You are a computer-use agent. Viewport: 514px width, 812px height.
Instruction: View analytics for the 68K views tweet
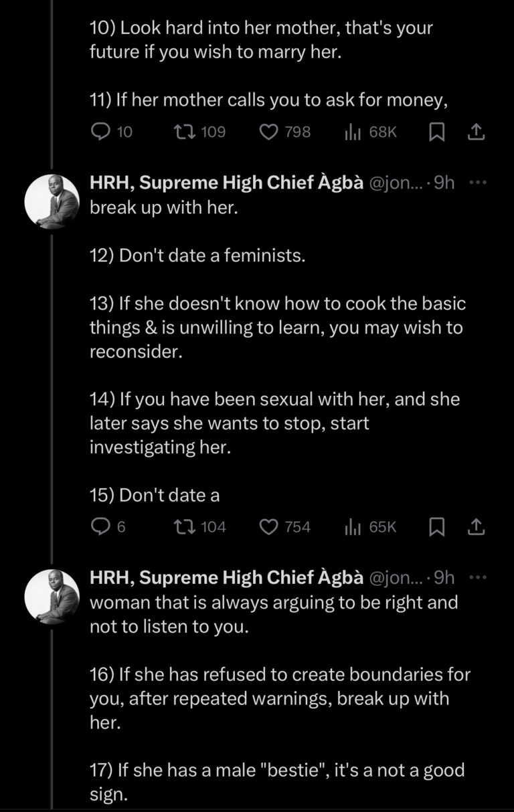point(353,132)
